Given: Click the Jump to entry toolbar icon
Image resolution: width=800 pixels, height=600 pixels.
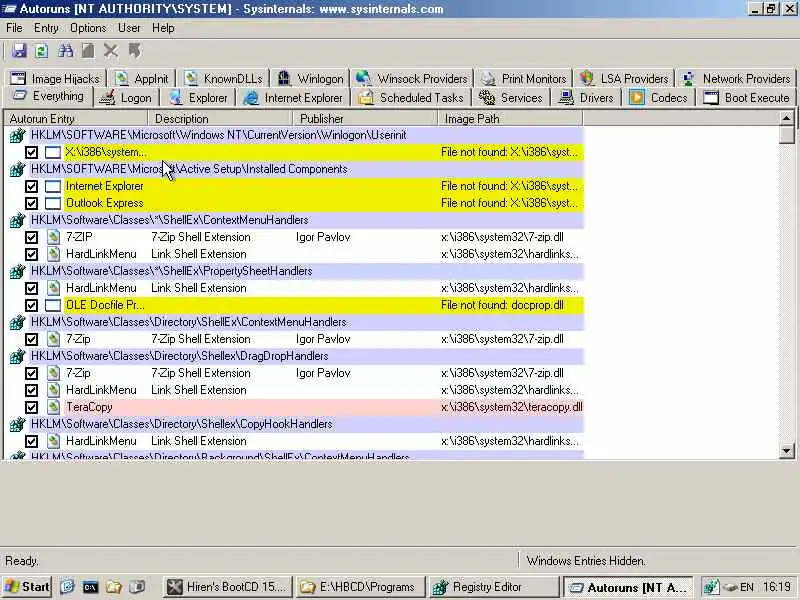Looking at the screenshot, I should point(134,51).
